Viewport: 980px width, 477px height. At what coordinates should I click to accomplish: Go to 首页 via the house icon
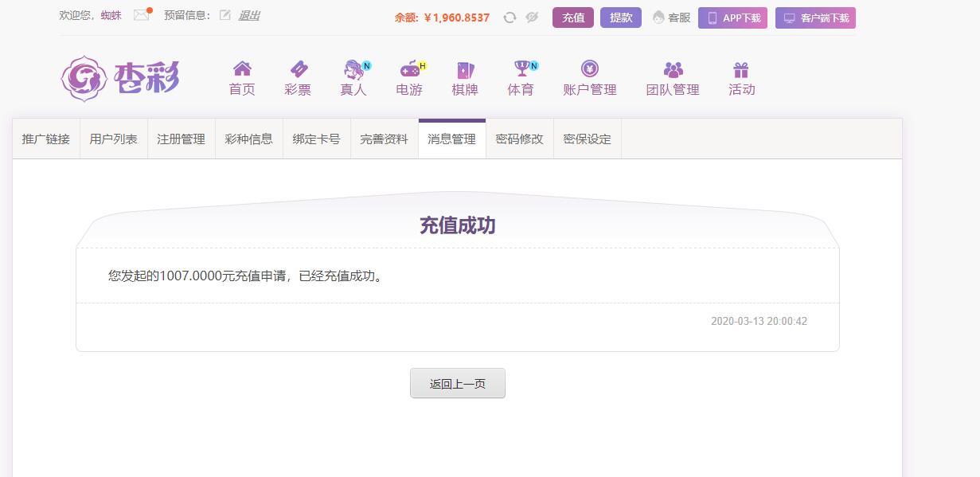pyautogui.click(x=242, y=69)
